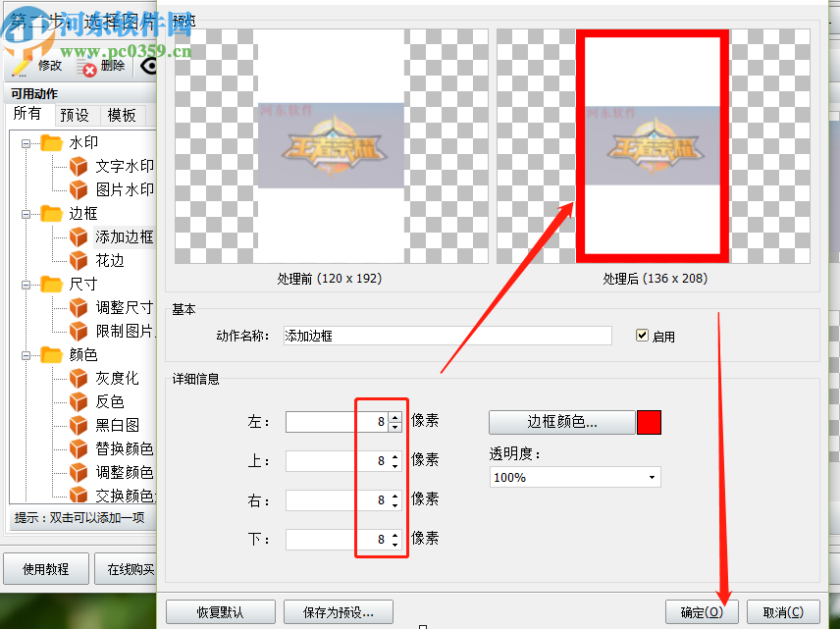Select the 边框 folder icon

pos(51,213)
